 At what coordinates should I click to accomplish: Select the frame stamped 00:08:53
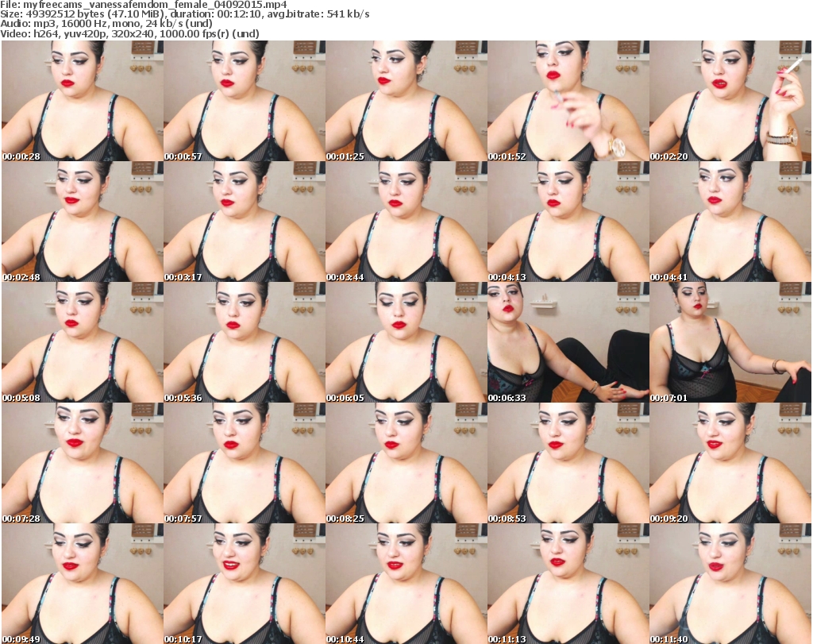point(568,463)
